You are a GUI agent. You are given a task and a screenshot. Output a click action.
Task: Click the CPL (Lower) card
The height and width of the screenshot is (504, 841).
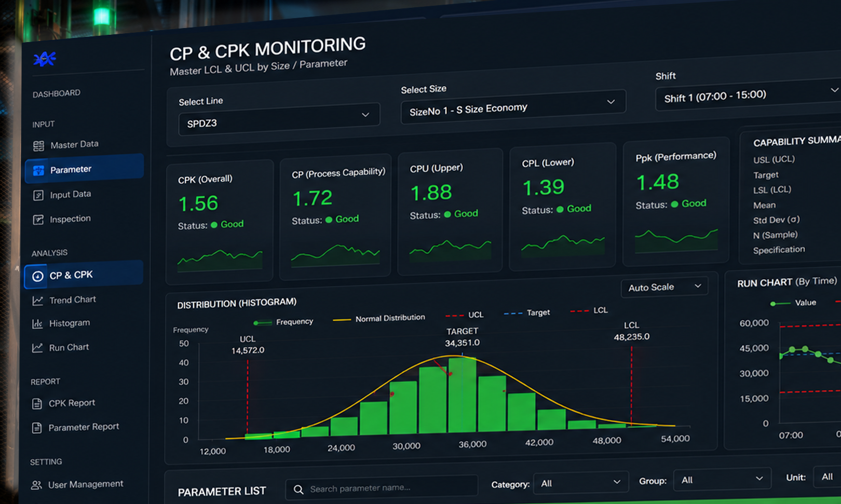[x=563, y=206]
